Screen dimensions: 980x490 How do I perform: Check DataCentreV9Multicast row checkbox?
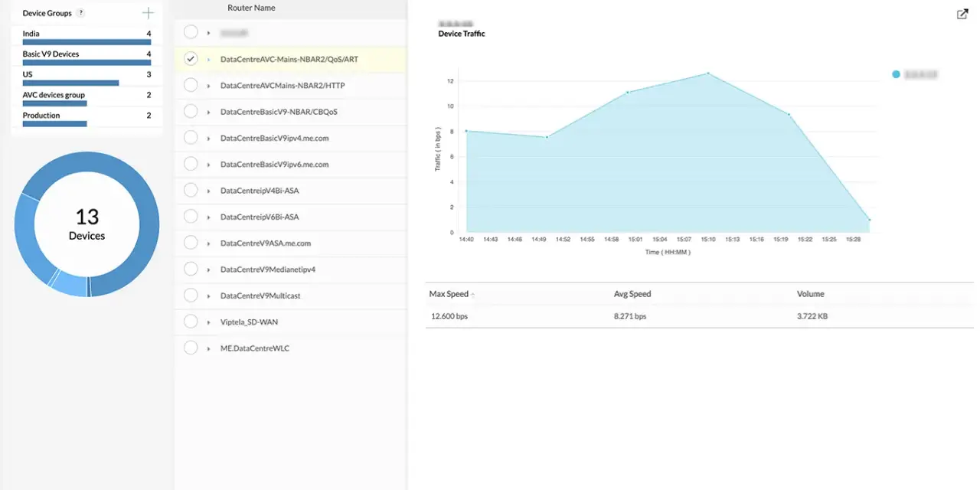[191, 296]
